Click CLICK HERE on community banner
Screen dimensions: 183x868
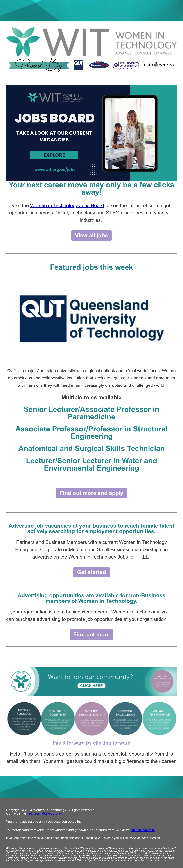pyautogui.click(x=91, y=686)
